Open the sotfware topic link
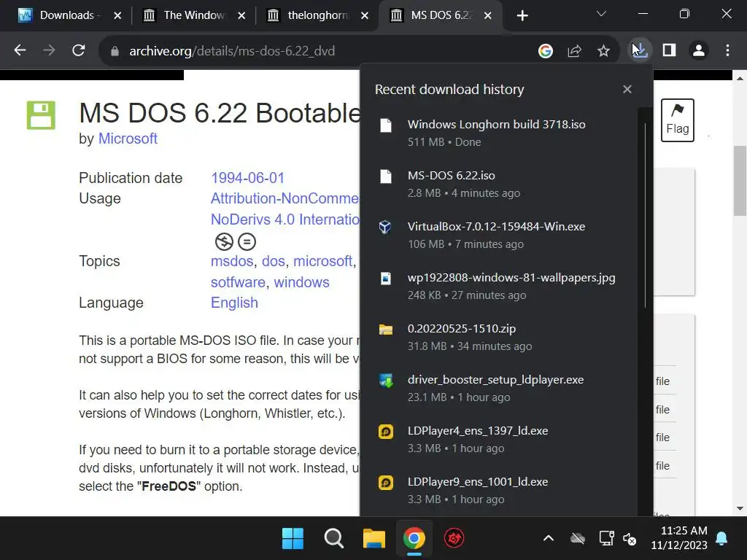The image size is (747, 560). (238, 282)
